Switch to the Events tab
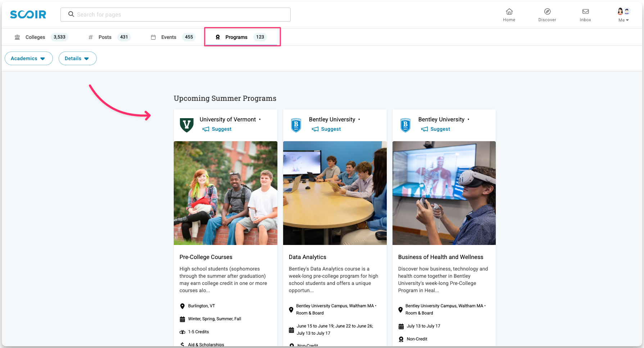This screenshot has width=644, height=348. point(173,37)
